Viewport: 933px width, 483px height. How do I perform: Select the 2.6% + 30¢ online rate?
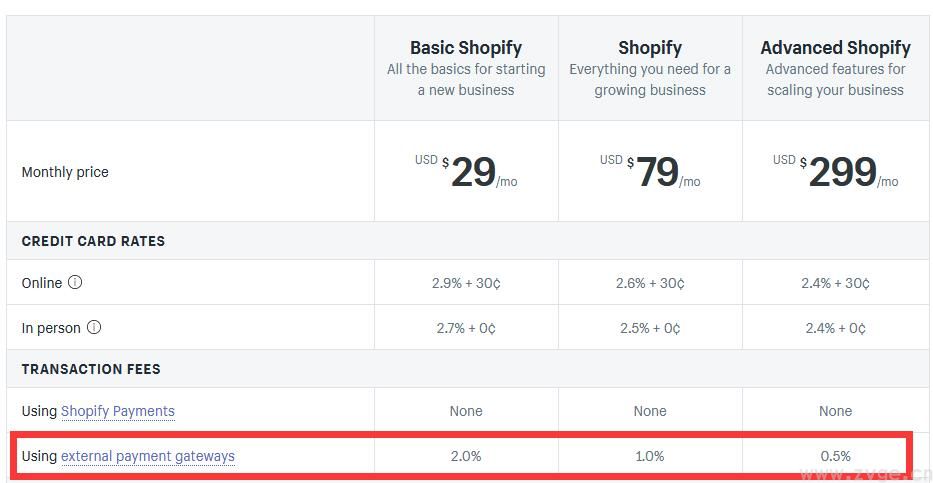point(650,284)
